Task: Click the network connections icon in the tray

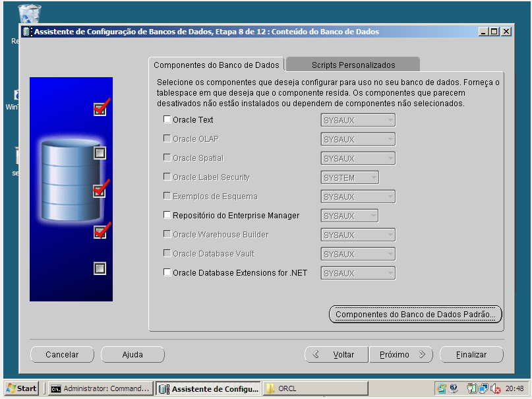Action: pyautogui.click(x=483, y=388)
